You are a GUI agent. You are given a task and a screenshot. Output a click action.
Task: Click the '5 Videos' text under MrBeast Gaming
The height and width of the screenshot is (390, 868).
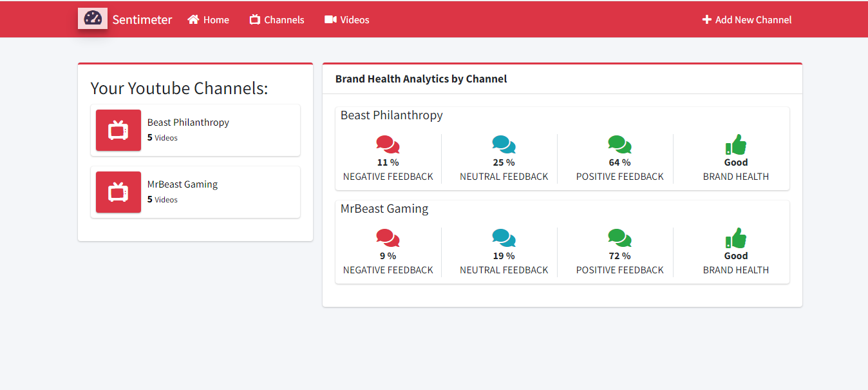[162, 200]
